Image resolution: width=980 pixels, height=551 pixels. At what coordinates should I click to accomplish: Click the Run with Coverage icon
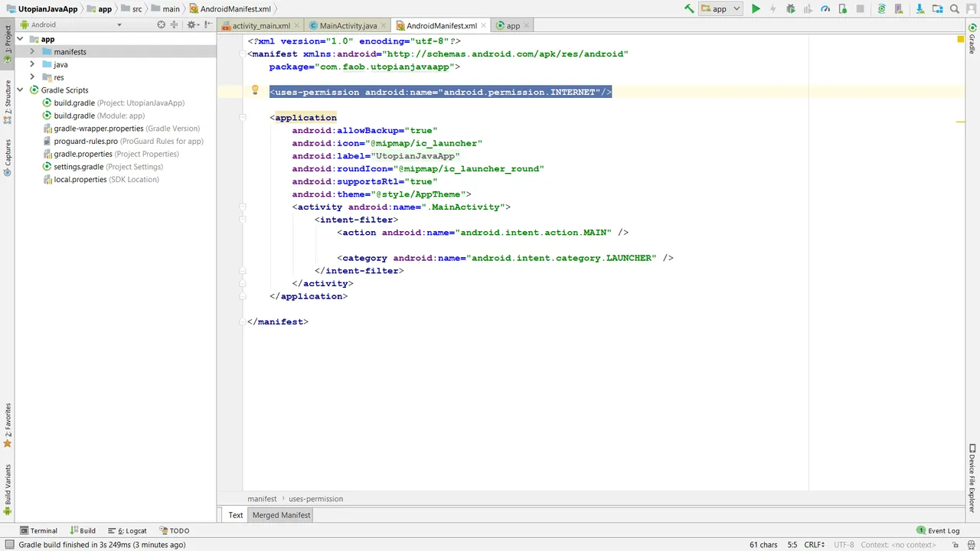click(808, 9)
